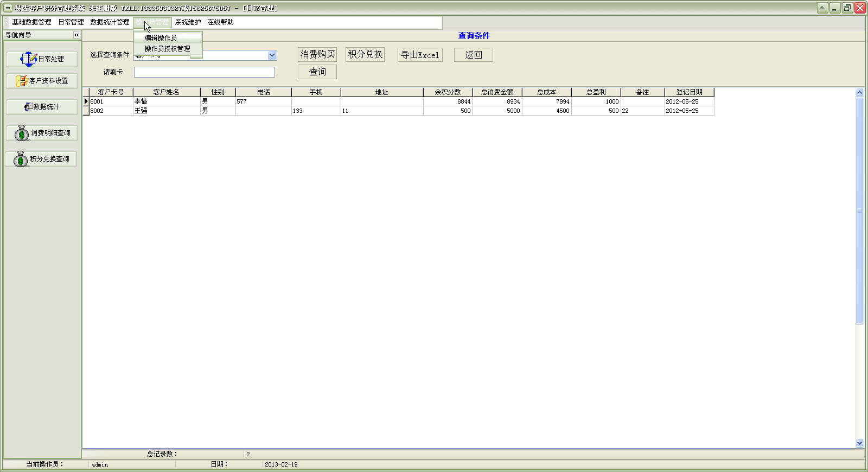This screenshot has width=868, height=472.
Task: Collapse the 导航向导 navigation panel
Action: pos(76,35)
